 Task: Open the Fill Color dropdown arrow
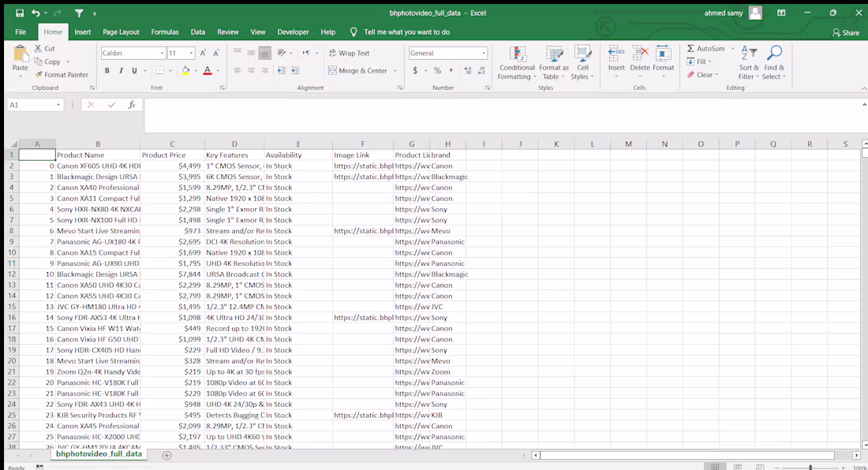click(x=194, y=71)
